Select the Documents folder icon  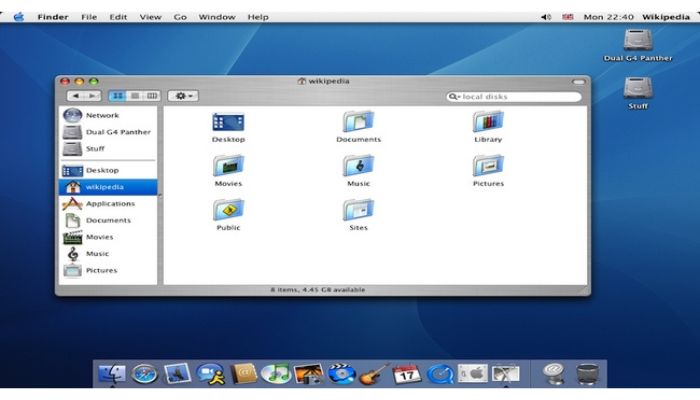pyautogui.click(x=358, y=122)
